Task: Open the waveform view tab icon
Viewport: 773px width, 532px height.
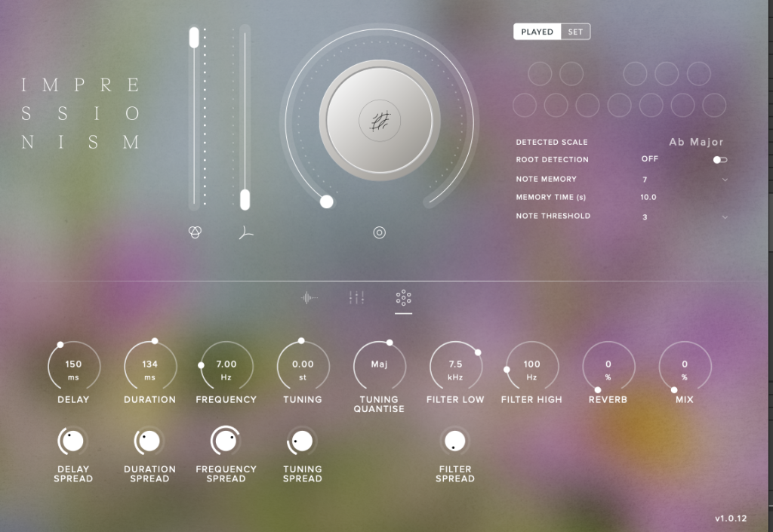Action: coord(310,297)
